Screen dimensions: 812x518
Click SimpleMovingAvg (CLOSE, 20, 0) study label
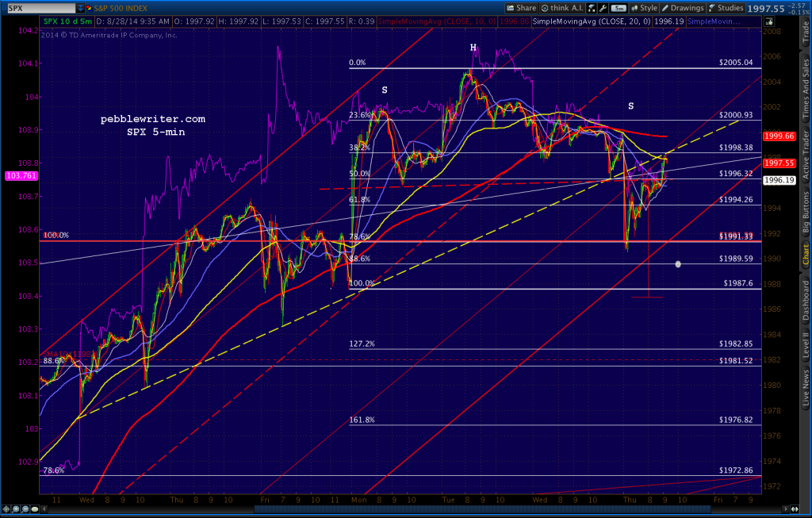592,21
